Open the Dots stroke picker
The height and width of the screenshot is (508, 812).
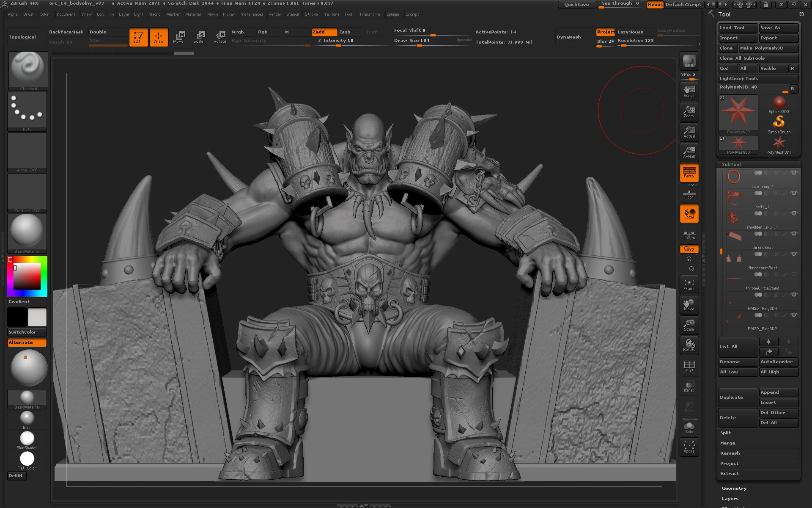pos(27,112)
